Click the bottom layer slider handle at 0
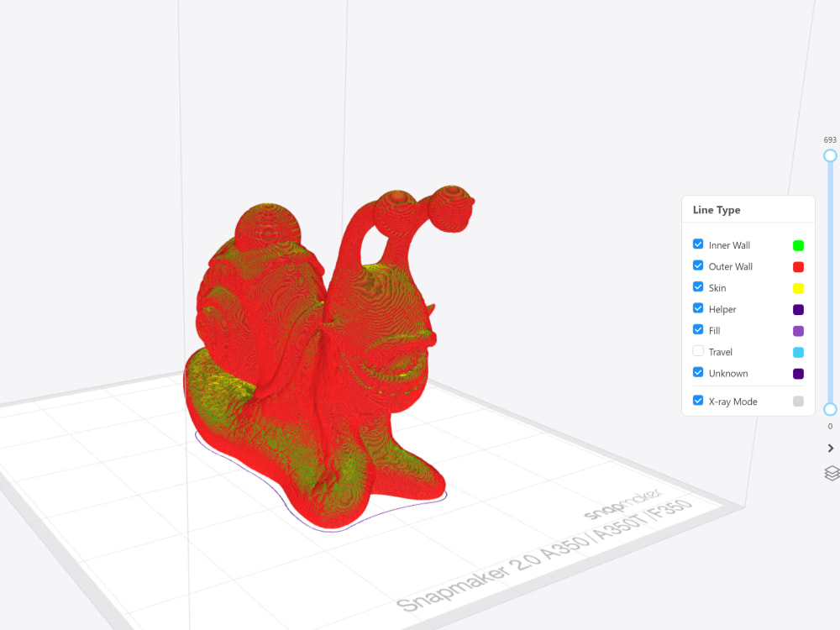 point(830,409)
